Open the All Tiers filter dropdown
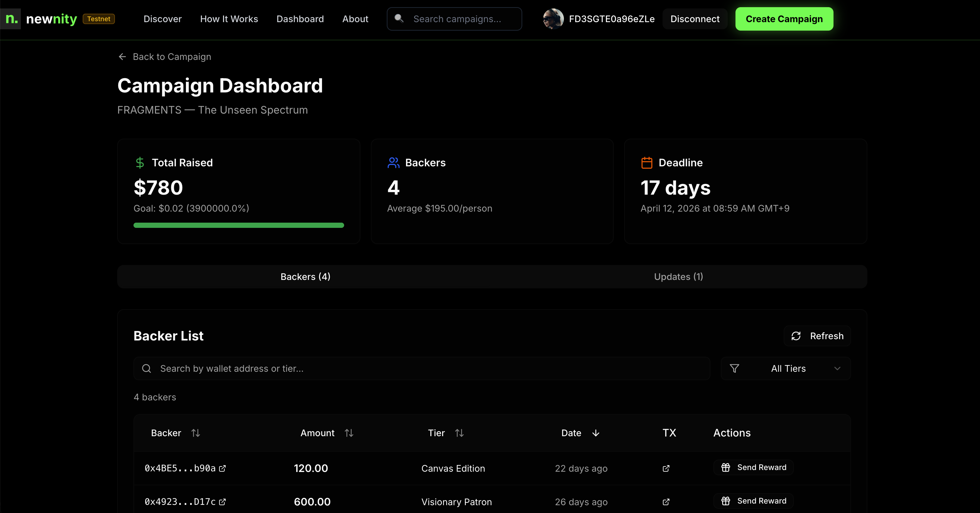980x513 pixels. pos(788,368)
